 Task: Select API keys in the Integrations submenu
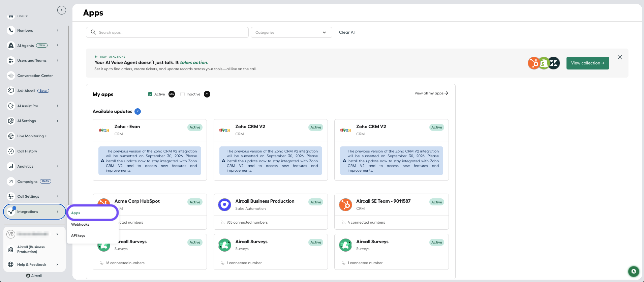pyautogui.click(x=78, y=235)
